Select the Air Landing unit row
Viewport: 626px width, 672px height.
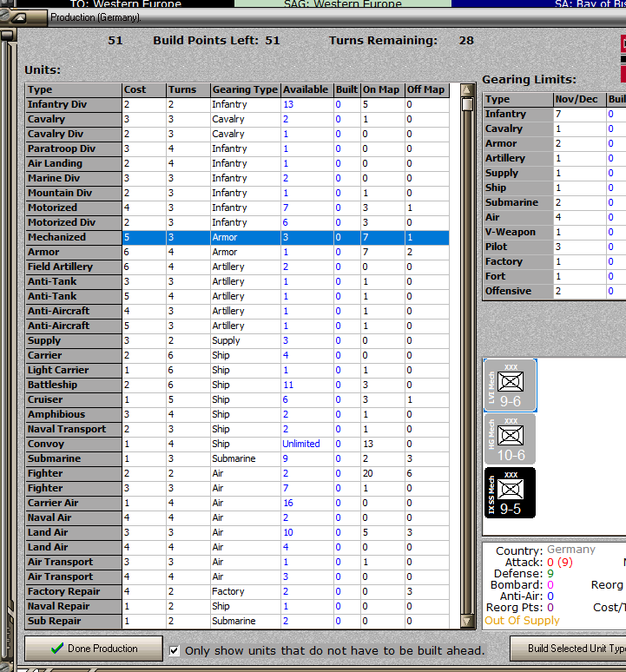click(237, 164)
